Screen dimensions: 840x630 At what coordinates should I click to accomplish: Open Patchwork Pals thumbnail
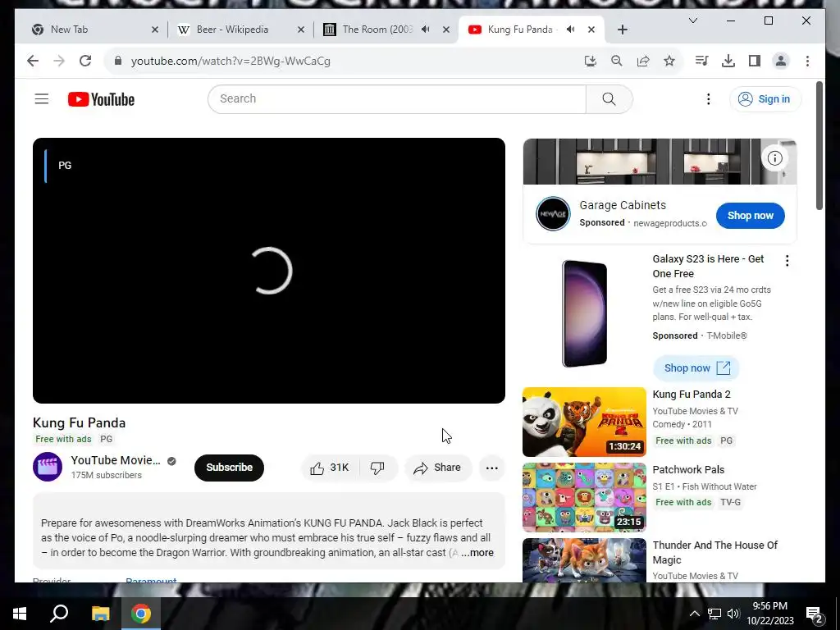point(584,498)
